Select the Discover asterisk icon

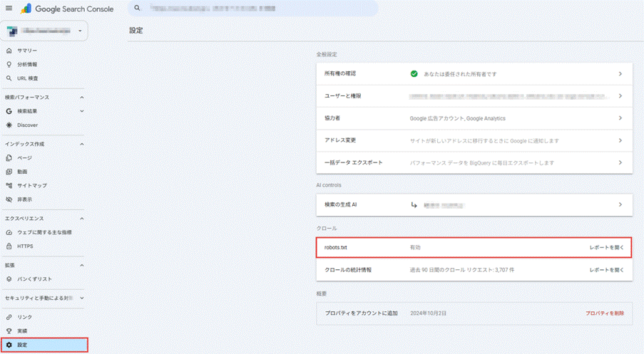(x=9, y=125)
